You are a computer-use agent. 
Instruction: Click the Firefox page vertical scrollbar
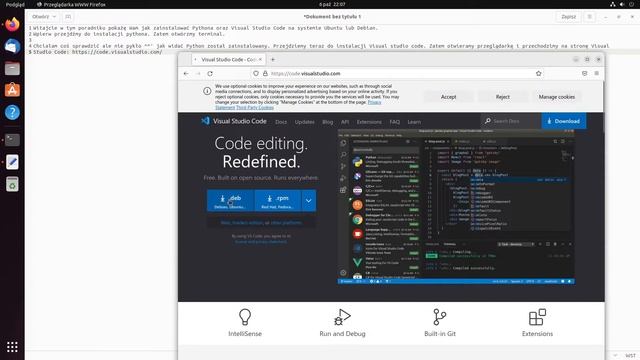(x=603, y=106)
